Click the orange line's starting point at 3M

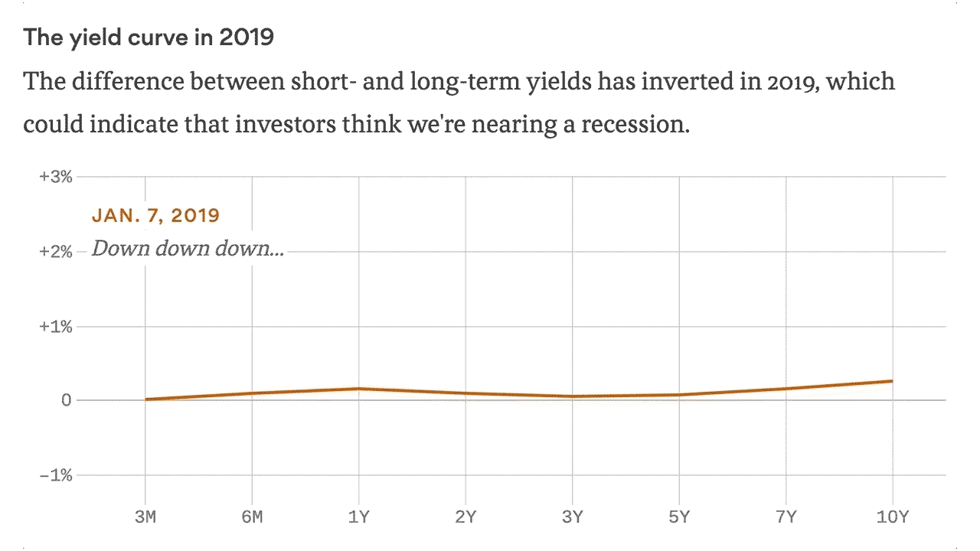(x=145, y=399)
